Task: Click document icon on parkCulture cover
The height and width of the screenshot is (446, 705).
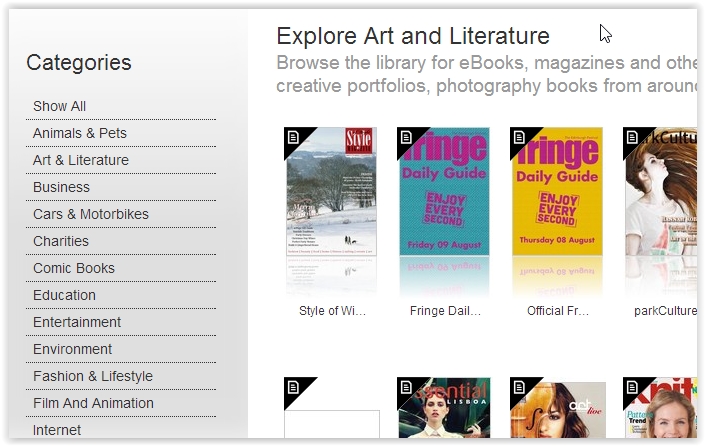Action: 632,136
